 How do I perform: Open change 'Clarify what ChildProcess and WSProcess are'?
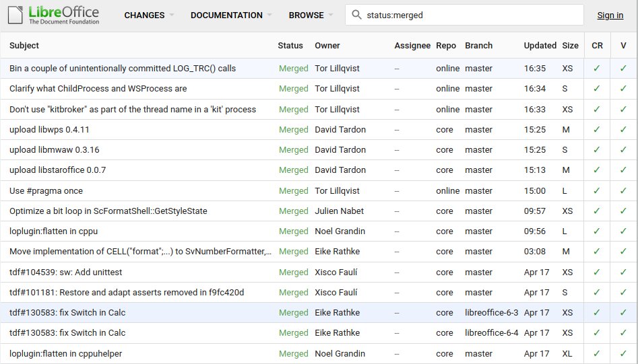point(98,89)
